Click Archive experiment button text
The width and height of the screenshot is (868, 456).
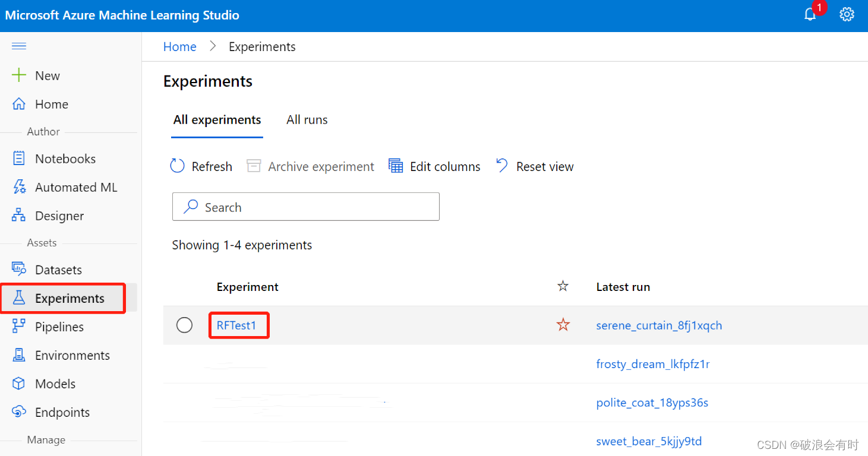321,167
